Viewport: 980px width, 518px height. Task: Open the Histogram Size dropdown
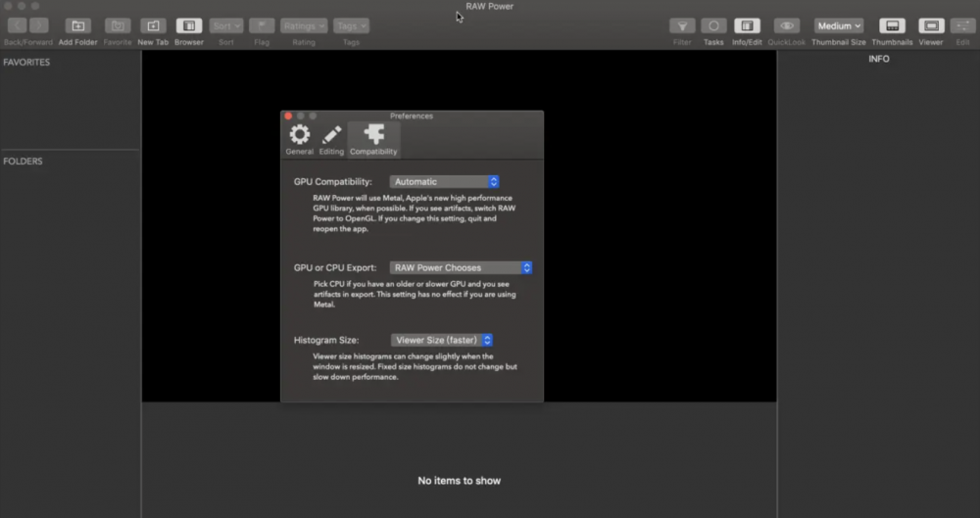coord(442,340)
